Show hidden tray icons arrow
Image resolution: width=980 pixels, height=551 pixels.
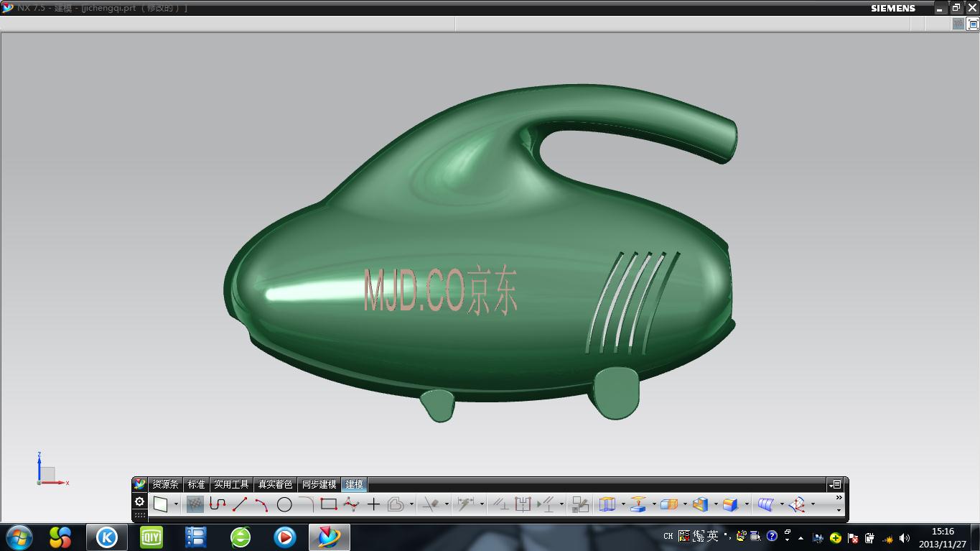(801, 537)
